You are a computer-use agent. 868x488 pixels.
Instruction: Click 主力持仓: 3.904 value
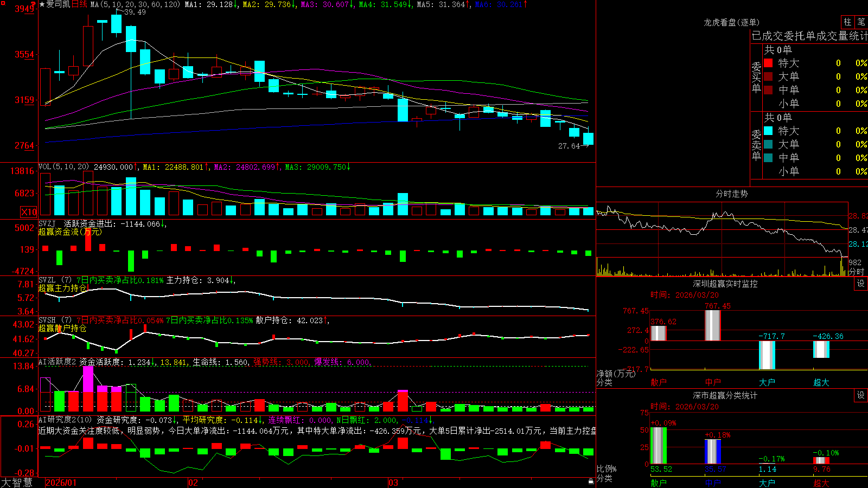pyautogui.click(x=201, y=280)
